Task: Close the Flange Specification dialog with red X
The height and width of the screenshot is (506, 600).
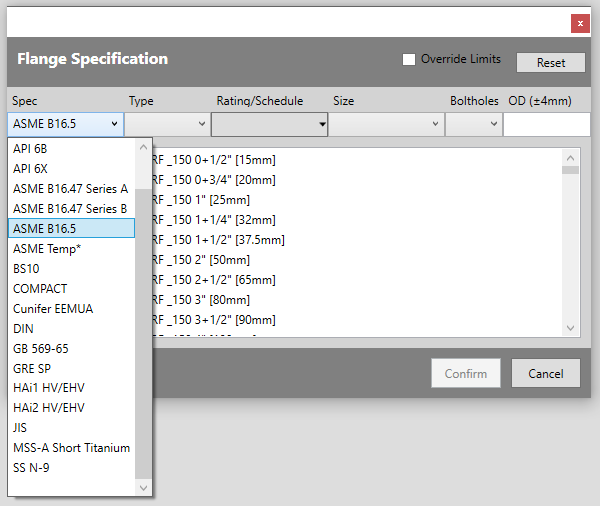Action: tap(580, 24)
